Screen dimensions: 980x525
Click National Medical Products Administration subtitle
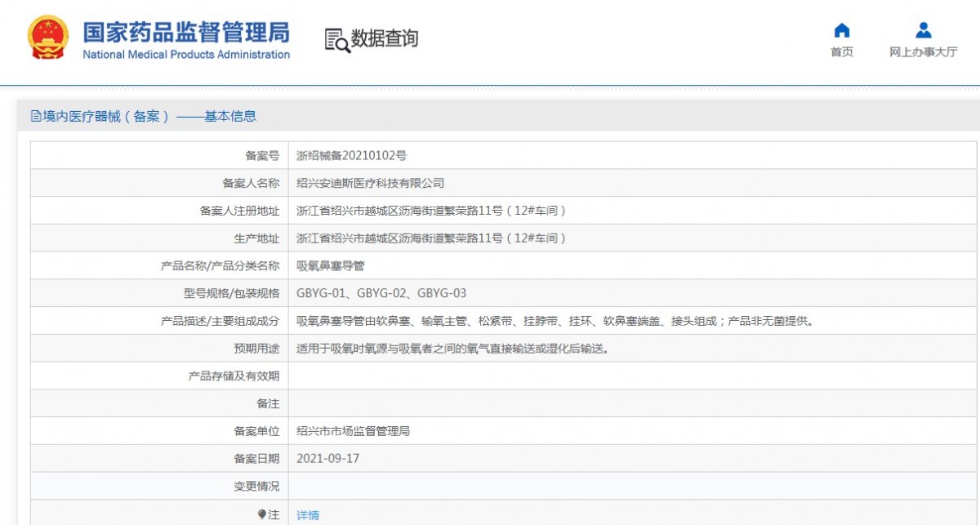click(x=186, y=55)
